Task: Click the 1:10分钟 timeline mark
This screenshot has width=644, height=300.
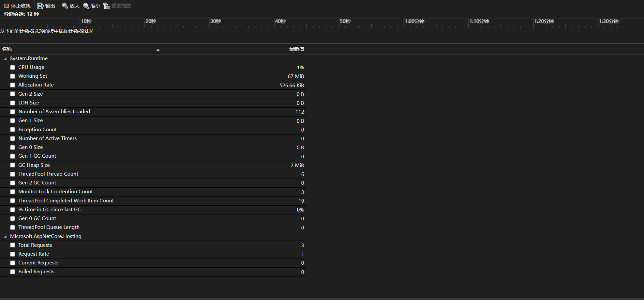Action: tap(479, 21)
